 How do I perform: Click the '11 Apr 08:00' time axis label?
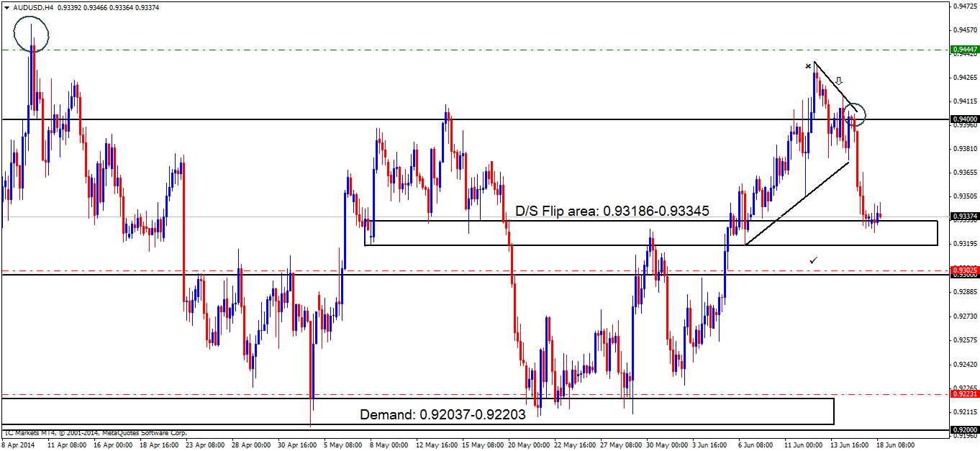67,445
